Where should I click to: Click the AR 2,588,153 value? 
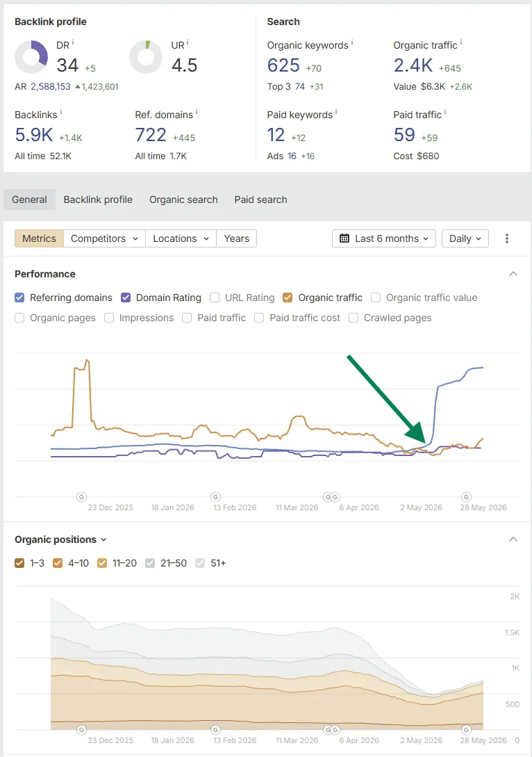[x=51, y=86]
